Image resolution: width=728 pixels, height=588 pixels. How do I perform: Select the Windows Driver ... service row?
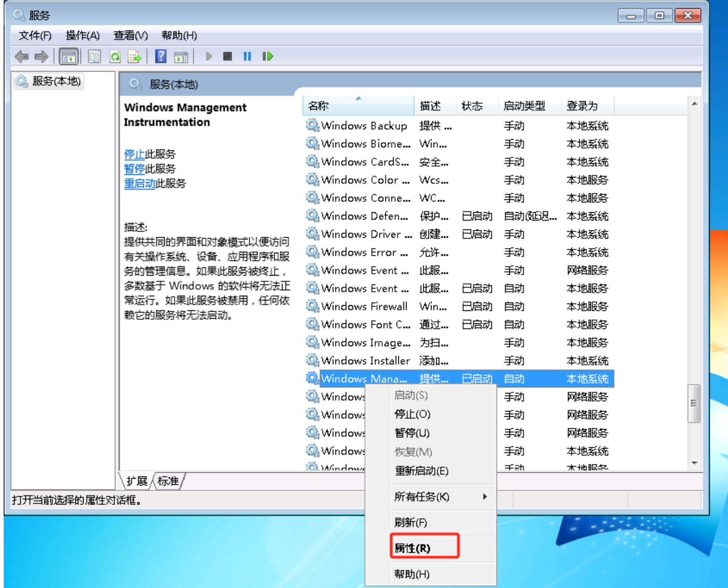(459, 234)
